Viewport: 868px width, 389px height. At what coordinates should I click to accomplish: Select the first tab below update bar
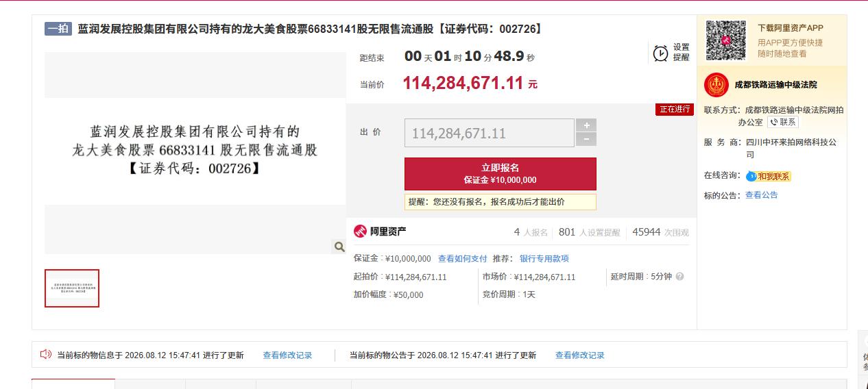73,384
